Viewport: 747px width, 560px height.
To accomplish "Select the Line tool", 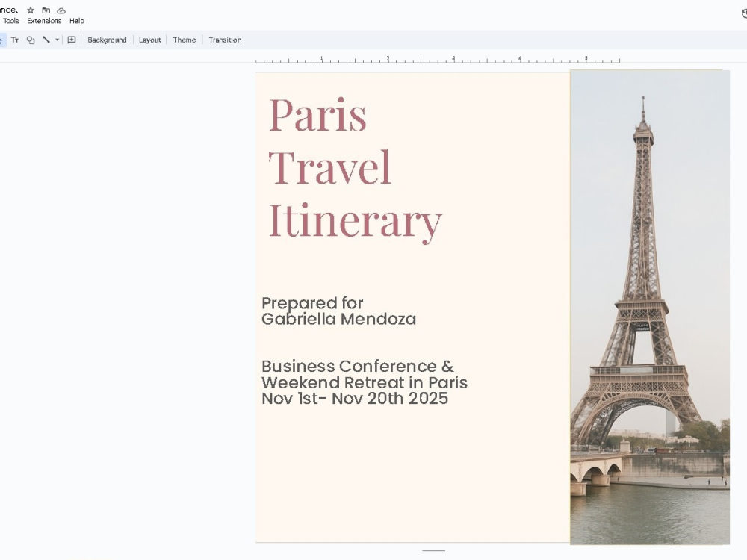I will [x=46, y=40].
